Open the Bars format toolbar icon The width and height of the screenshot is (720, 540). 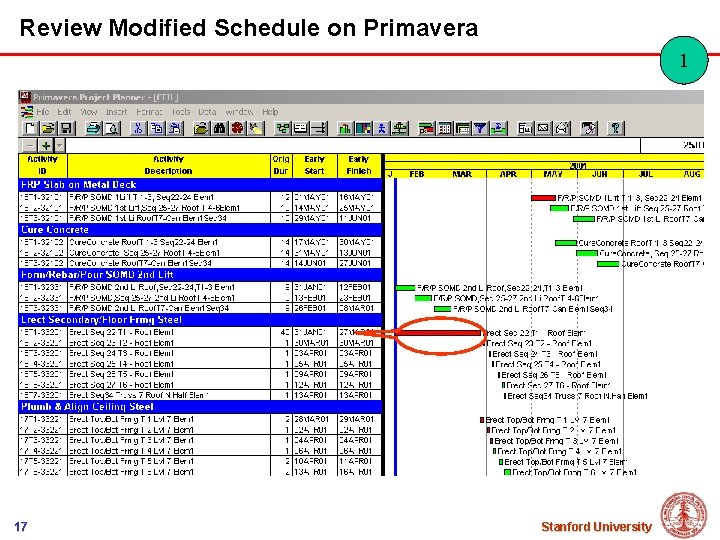[426, 128]
